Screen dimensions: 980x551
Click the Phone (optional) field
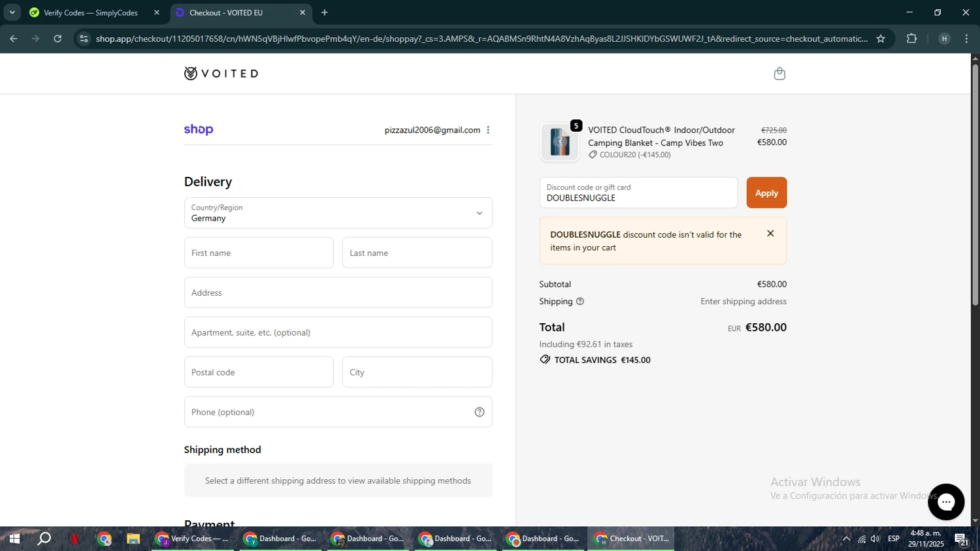click(x=338, y=412)
